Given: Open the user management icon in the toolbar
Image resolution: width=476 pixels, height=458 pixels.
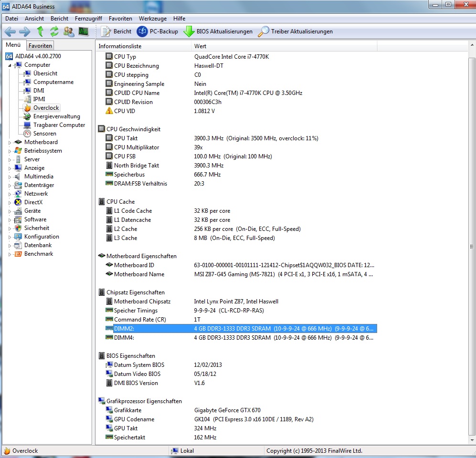Looking at the screenshot, I should [69, 31].
